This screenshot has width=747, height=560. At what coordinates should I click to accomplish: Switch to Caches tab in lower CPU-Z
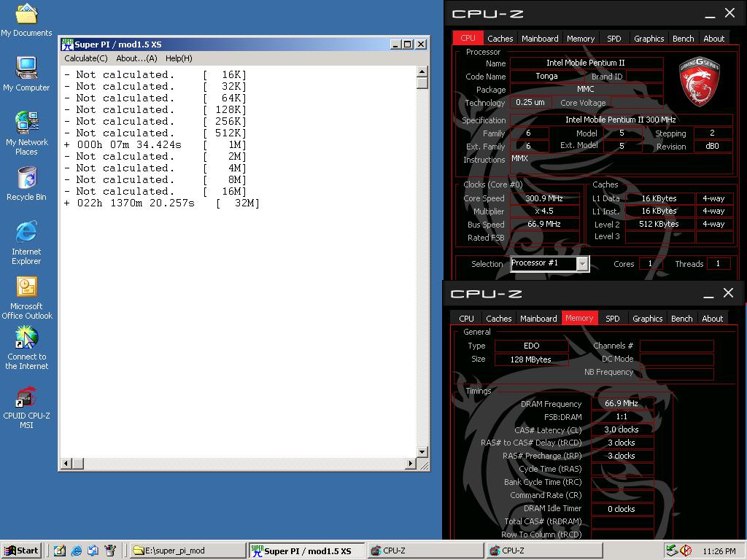[x=499, y=319]
